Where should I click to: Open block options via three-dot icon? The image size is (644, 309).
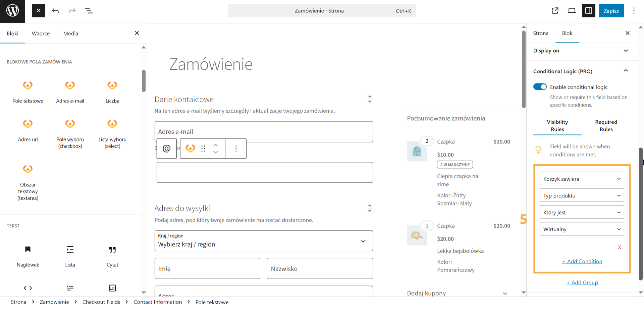tap(236, 148)
